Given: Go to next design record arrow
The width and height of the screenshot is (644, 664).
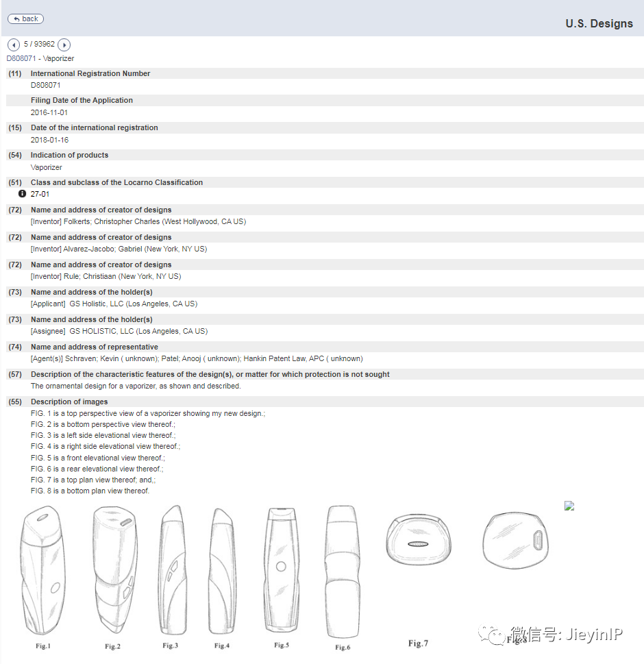Looking at the screenshot, I should pyautogui.click(x=64, y=45).
